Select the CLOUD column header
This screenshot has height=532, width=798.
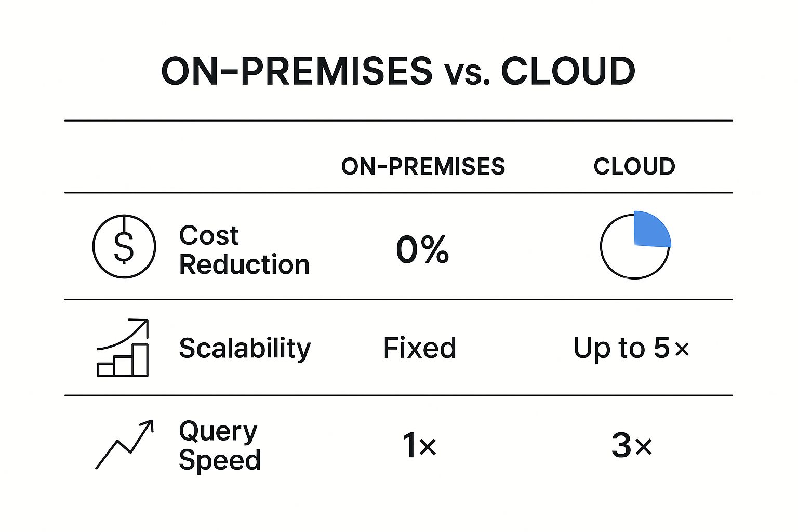coord(634,167)
